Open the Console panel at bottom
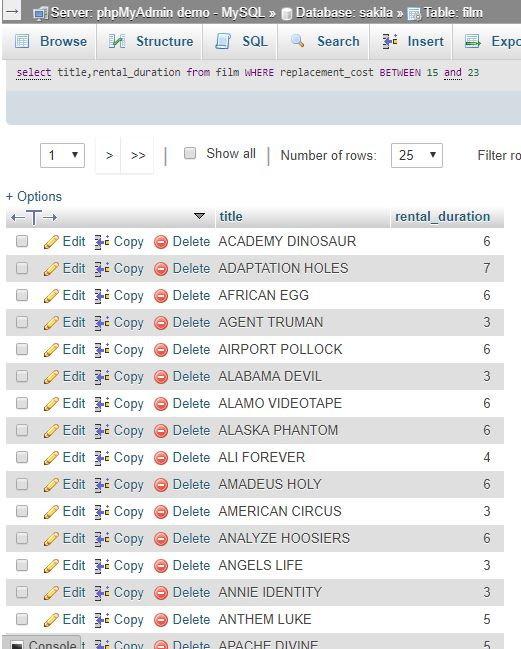Viewport: 521px width, 649px height. [44, 643]
